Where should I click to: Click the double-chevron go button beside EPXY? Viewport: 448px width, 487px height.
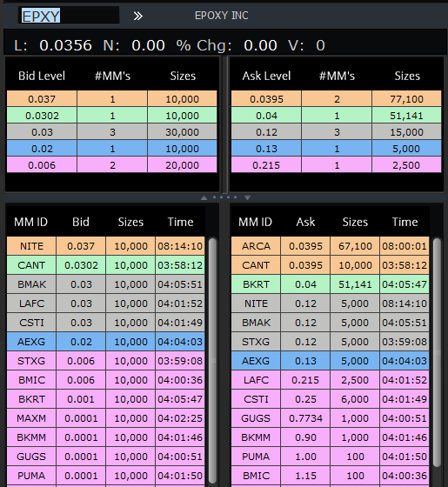pos(138,16)
